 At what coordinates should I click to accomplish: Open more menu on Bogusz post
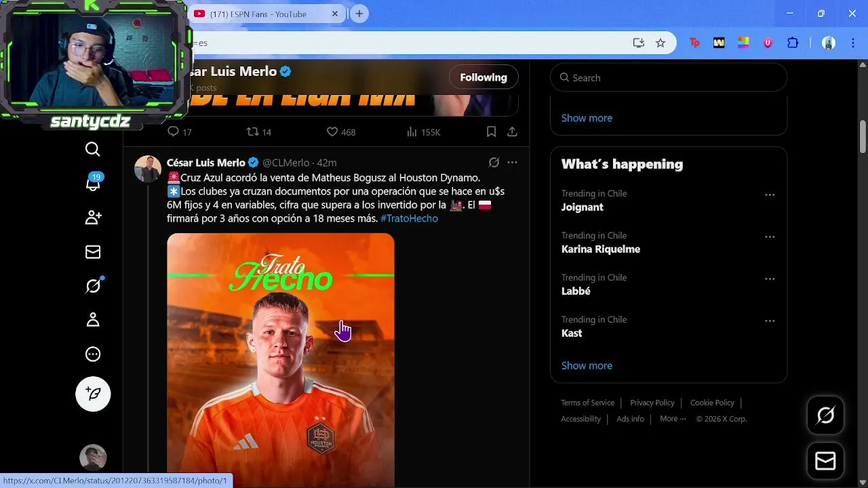pos(512,163)
